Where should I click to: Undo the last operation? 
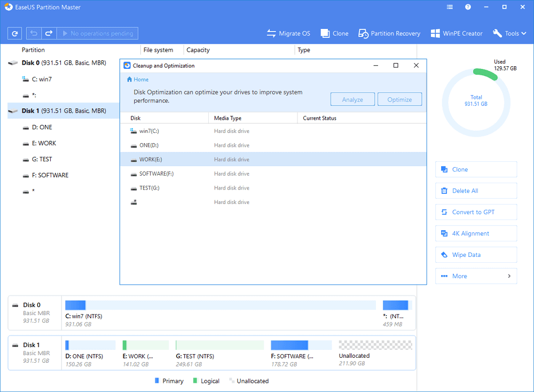[34, 33]
